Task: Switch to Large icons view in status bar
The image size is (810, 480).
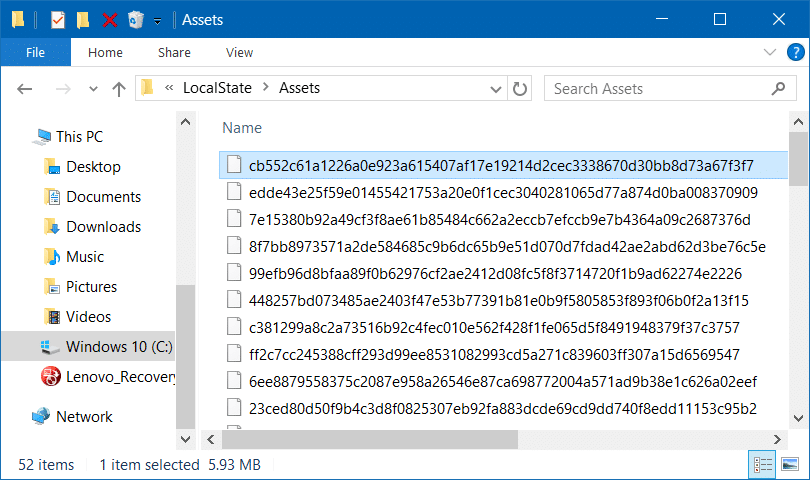Action: 790,464
